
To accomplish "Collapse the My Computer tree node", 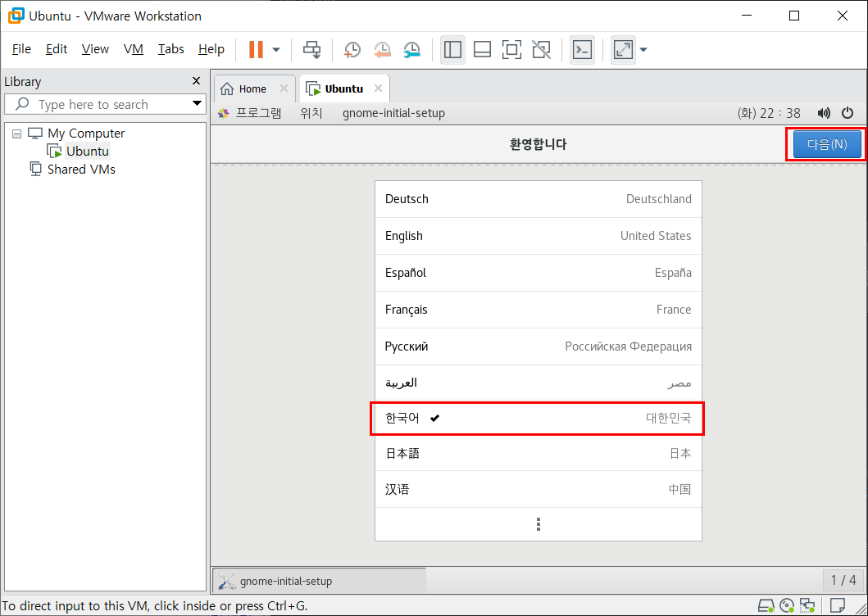I will point(17,134).
